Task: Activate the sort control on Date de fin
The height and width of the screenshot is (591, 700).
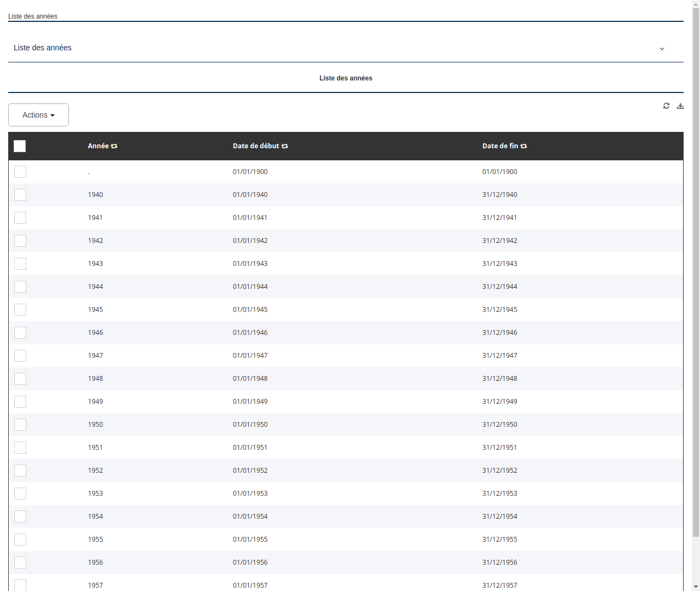Action: point(524,146)
